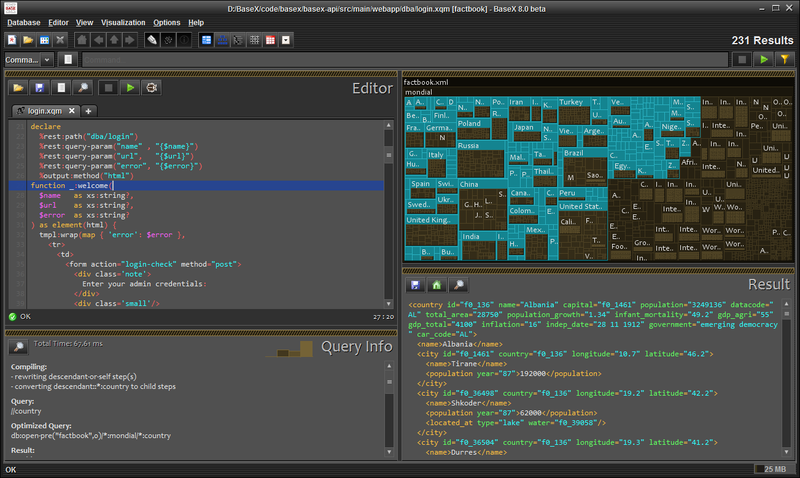Toggle the Plot grid view icon

pyautogui.click(x=255, y=40)
